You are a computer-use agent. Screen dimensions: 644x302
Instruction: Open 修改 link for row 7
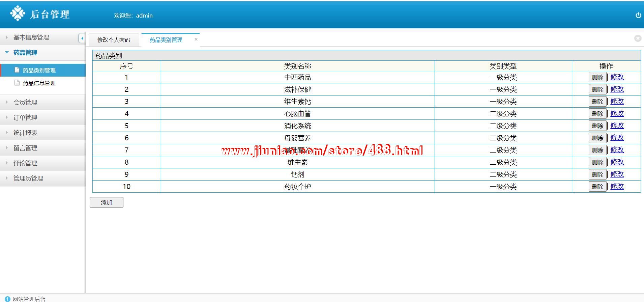tap(617, 150)
